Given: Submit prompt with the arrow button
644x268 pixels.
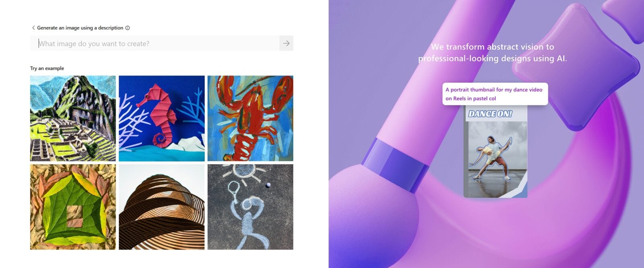Looking at the screenshot, I should [x=286, y=43].
